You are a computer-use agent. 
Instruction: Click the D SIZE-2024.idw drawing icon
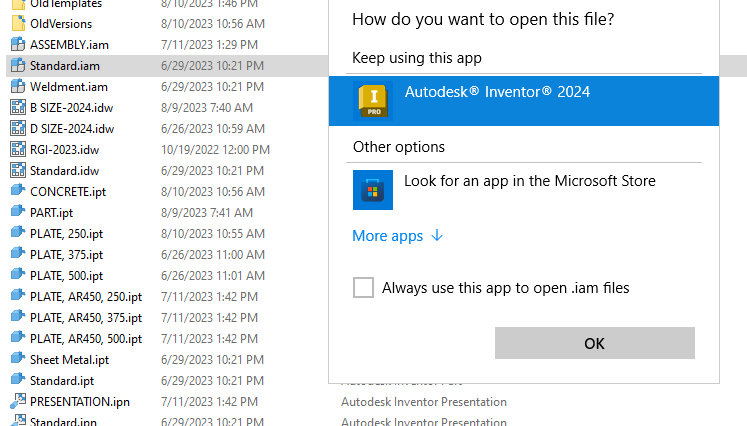click(x=18, y=129)
